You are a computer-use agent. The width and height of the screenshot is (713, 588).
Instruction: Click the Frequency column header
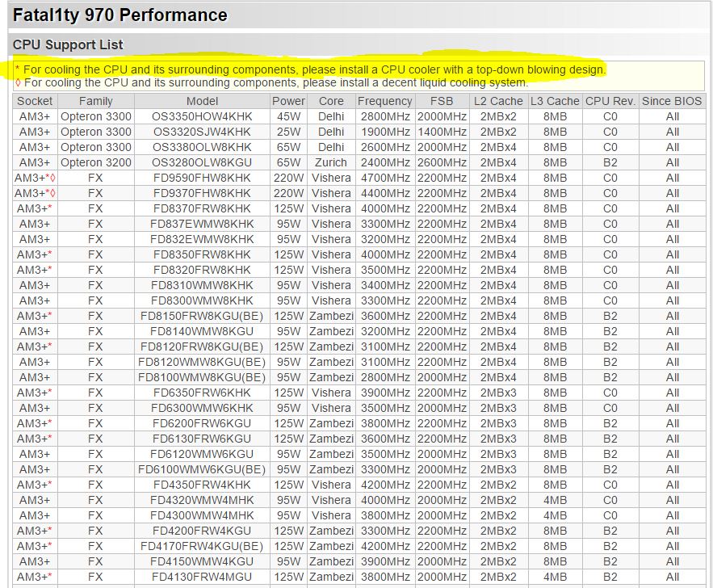click(384, 101)
